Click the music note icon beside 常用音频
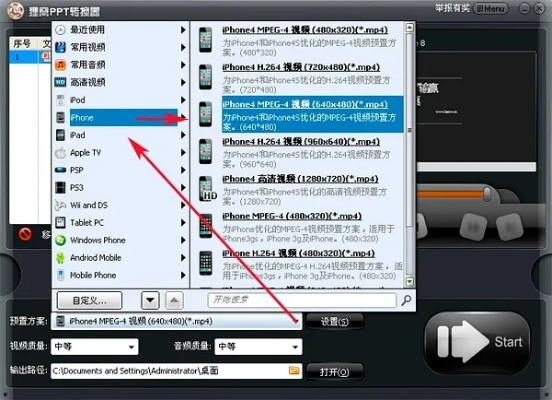Screen dimensions: 552x400 pos(61,65)
